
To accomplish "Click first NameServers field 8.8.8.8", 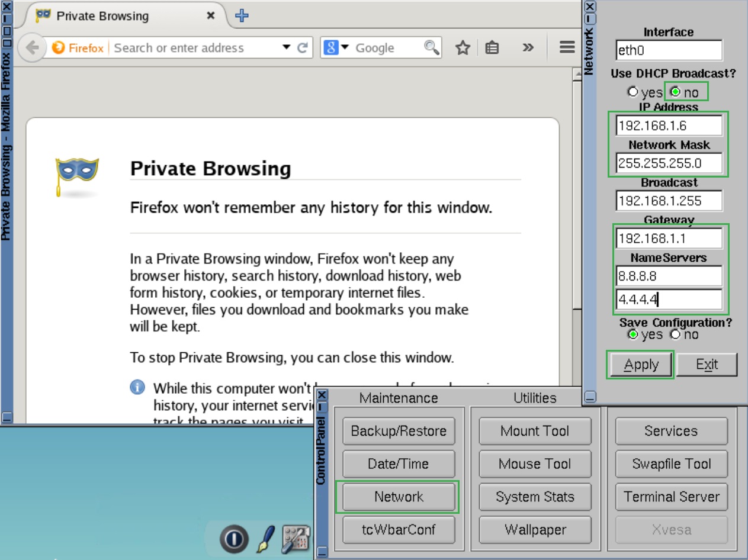I will tap(669, 276).
